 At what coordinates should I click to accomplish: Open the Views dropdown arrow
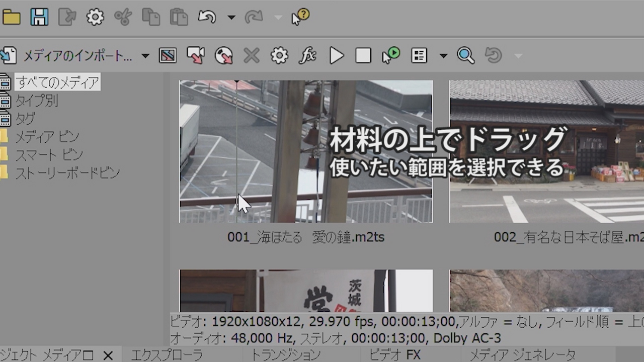click(443, 55)
